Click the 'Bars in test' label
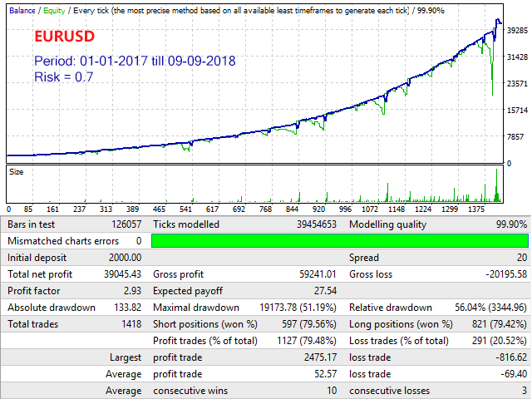532x399 pixels. (31, 224)
